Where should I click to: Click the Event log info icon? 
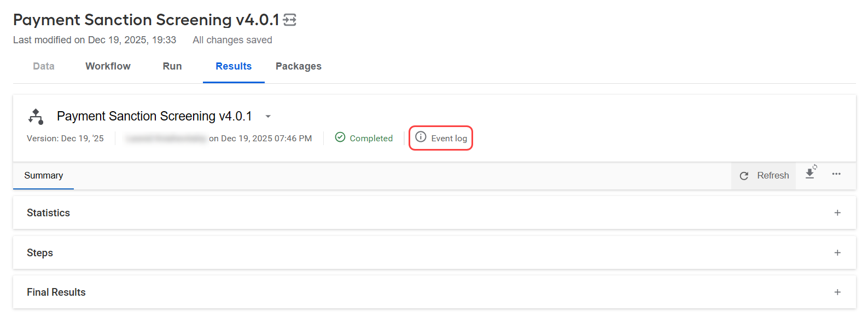421,137
